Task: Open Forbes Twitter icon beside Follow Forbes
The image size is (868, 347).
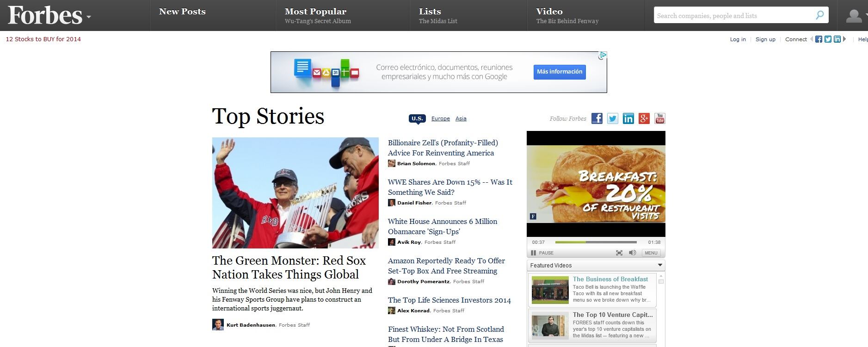Action: [613, 118]
